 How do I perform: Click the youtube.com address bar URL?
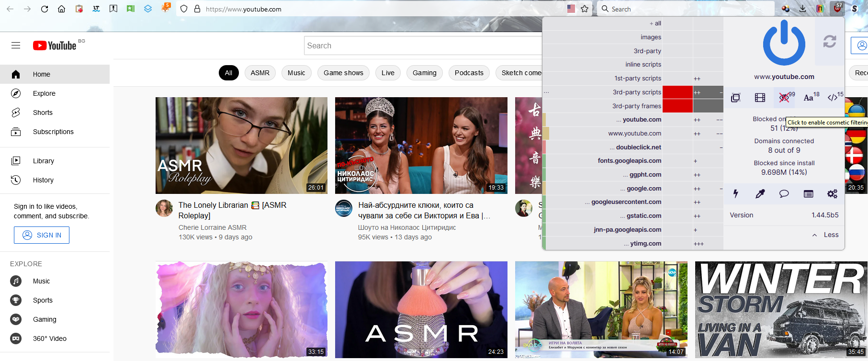(x=244, y=9)
